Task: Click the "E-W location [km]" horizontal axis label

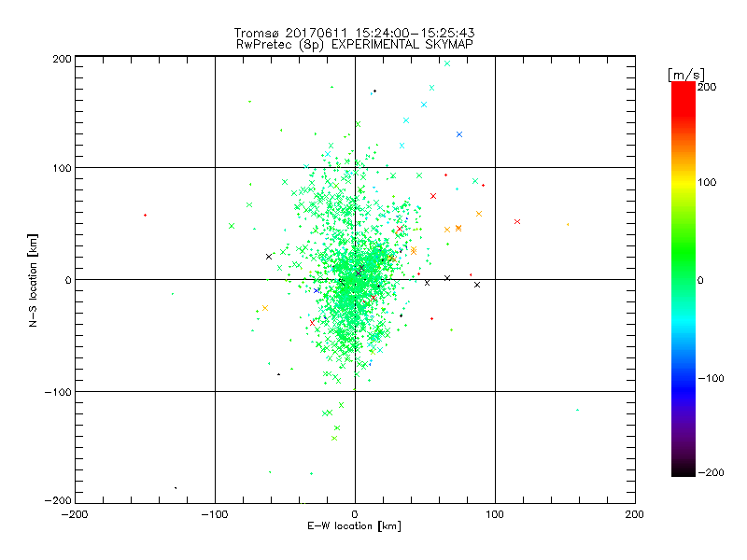Action: pos(354,526)
